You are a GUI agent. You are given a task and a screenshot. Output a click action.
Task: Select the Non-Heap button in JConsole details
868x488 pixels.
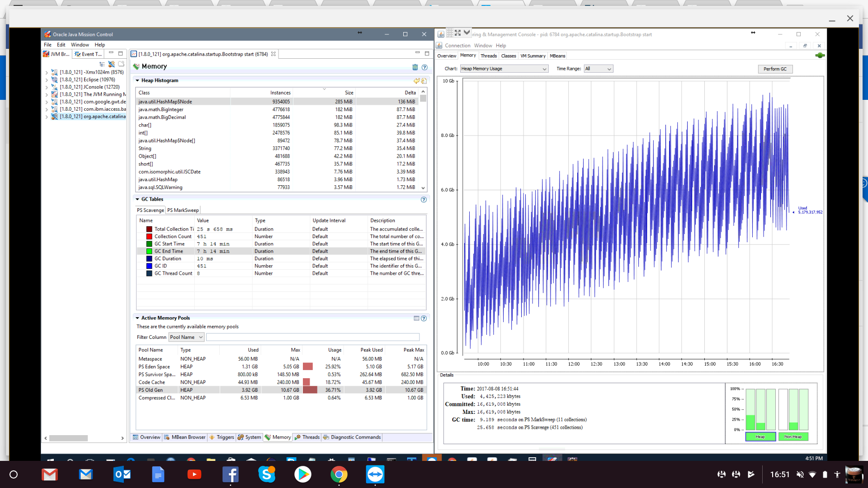coord(793,436)
